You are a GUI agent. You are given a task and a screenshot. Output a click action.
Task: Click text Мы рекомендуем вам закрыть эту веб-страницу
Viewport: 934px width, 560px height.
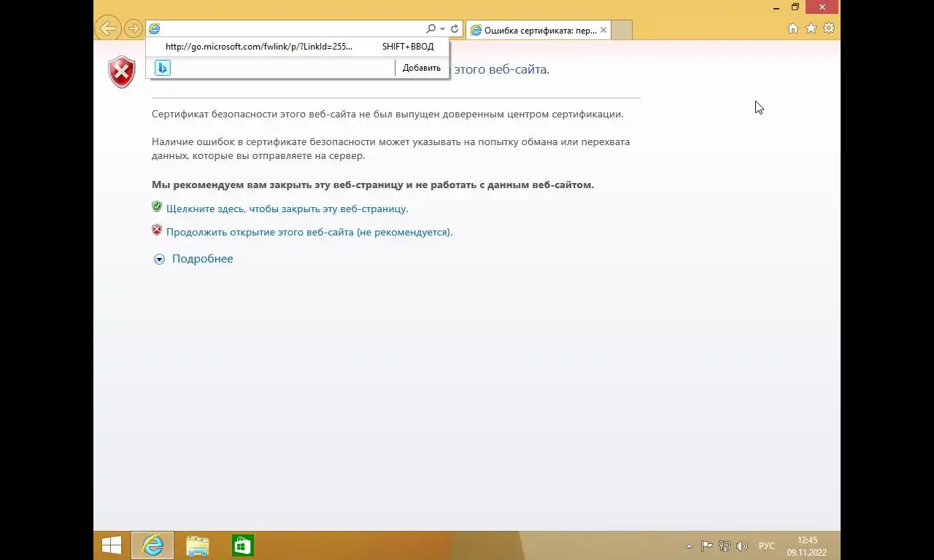[373, 184]
